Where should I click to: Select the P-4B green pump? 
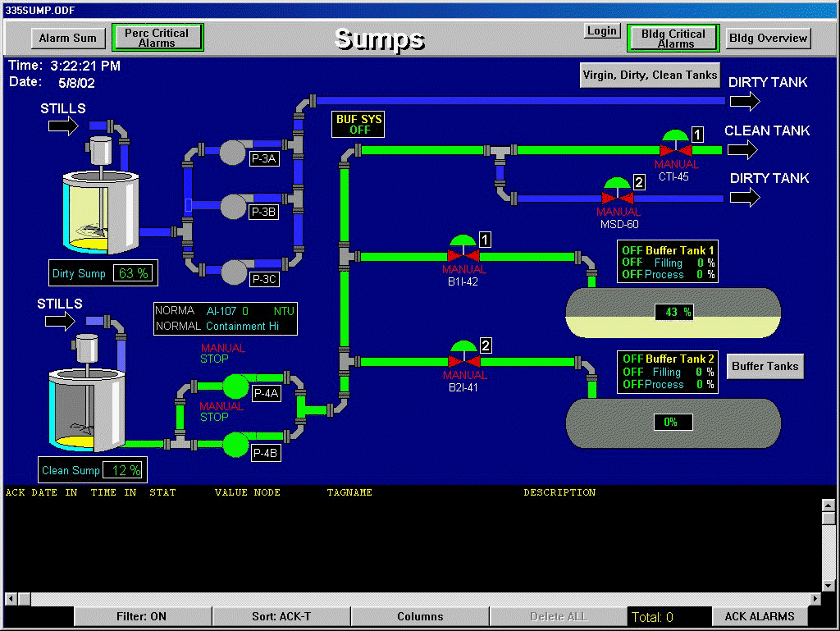coord(236,444)
